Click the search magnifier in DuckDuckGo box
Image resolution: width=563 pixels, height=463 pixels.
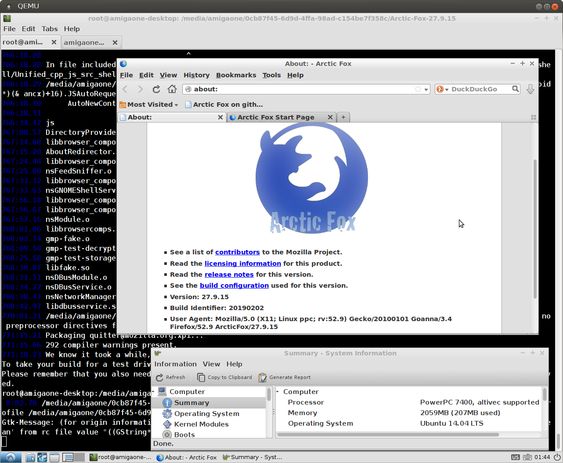point(515,89)
